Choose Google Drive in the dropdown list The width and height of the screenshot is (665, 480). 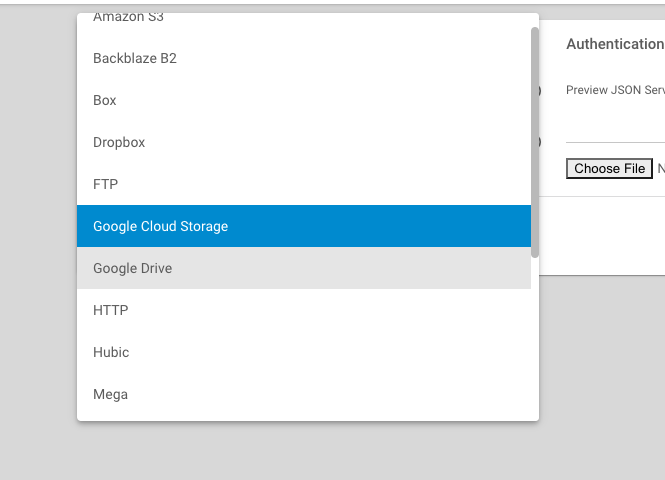coord(132,269)
